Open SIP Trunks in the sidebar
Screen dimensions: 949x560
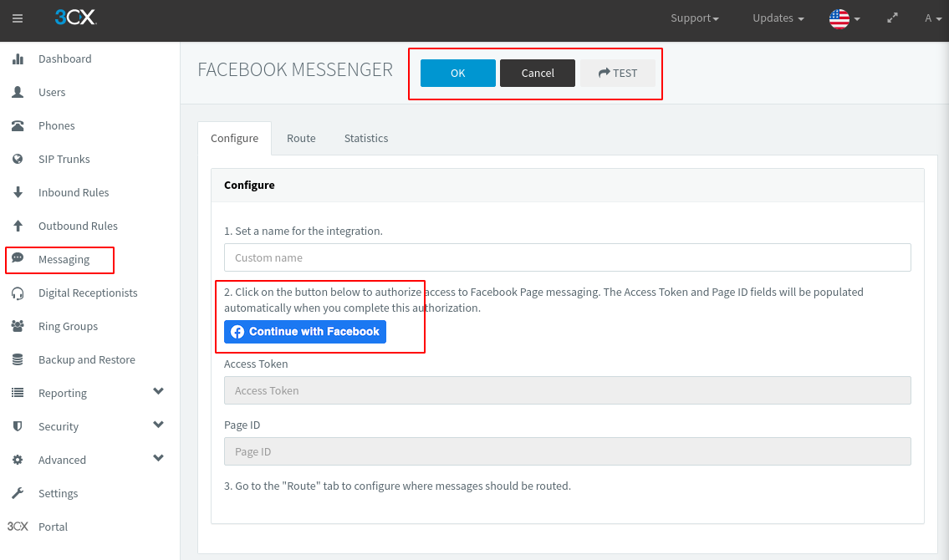64,159
